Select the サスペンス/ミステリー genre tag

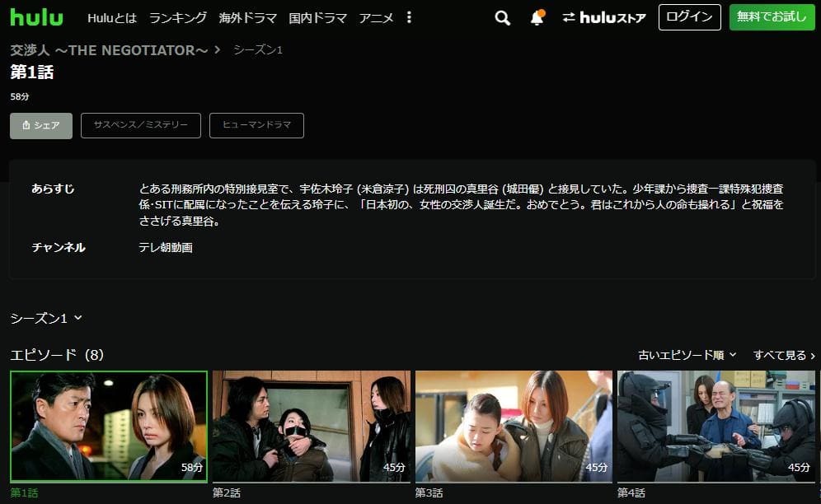coord(141,126)
